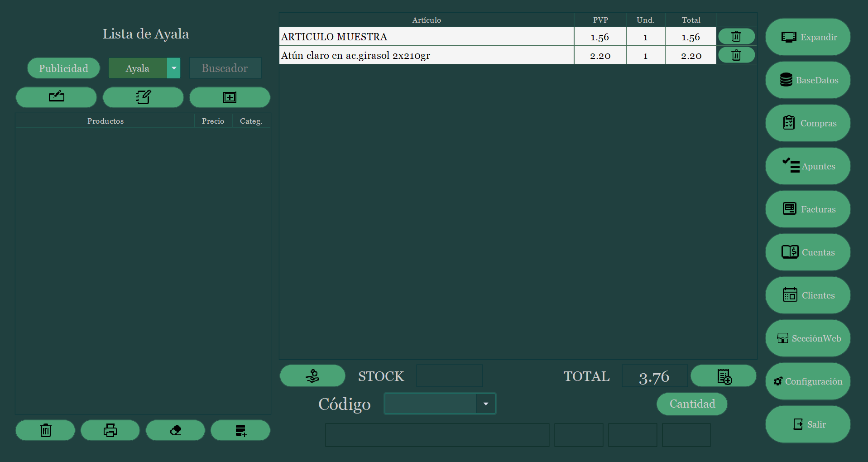Screen dimensions: 868x462
Task: Click Und. value of Atún claro row
Action: pyautogui.click(x=646, y=55)
